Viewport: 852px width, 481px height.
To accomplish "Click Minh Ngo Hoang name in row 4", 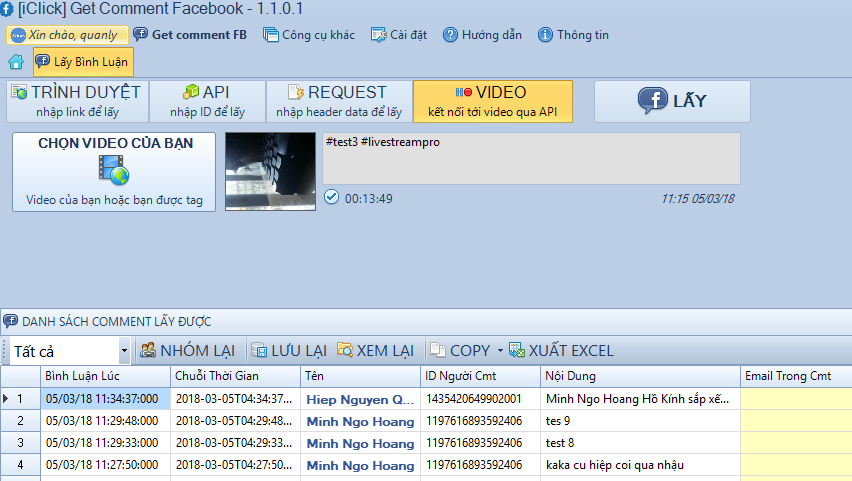I will coord(360,466).
